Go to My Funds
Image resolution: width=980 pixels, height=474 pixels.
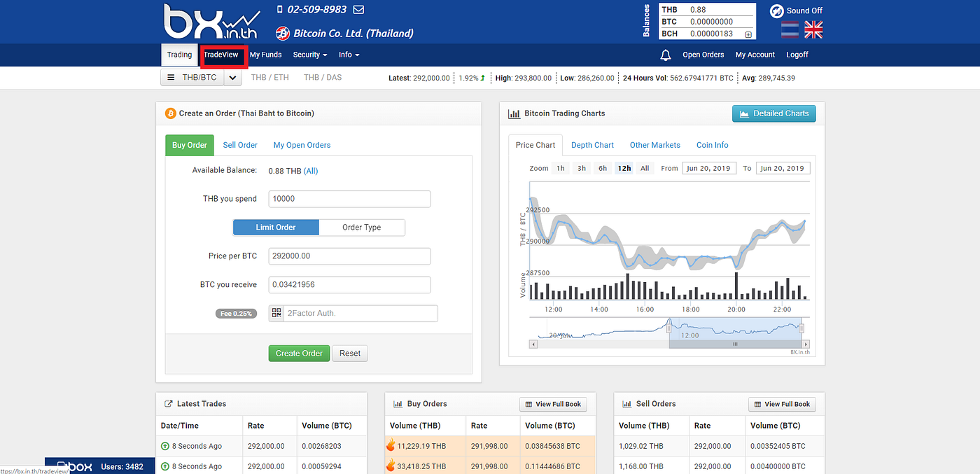pyautogui.click(x=265, y=55)
